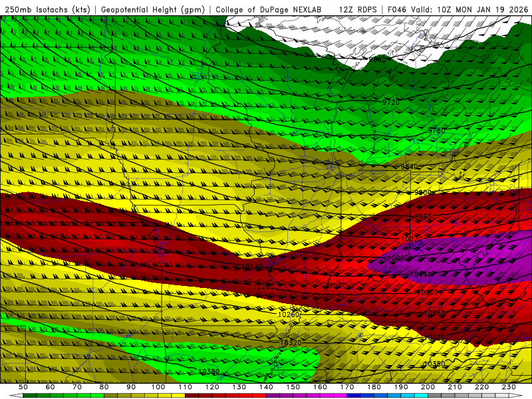Click the 90 value on the color scale
Image resolution: width=532 pixels, height=399 pixels.
131,387
